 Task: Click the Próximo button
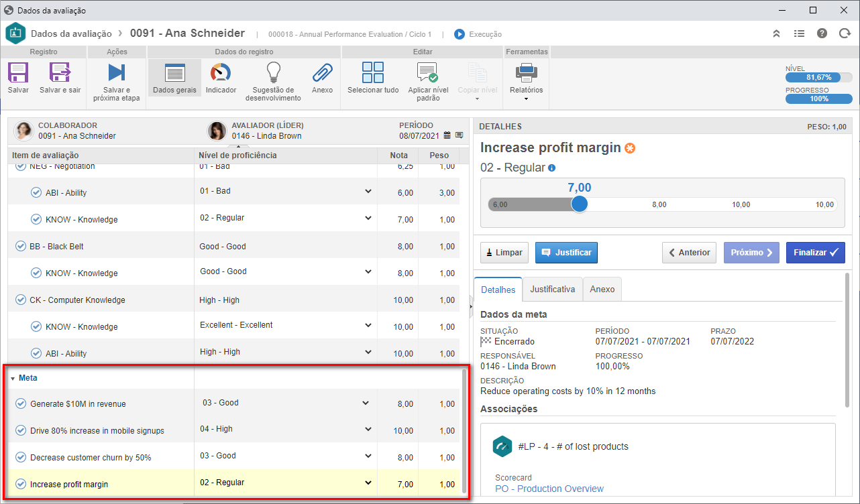tap(751, 253)
